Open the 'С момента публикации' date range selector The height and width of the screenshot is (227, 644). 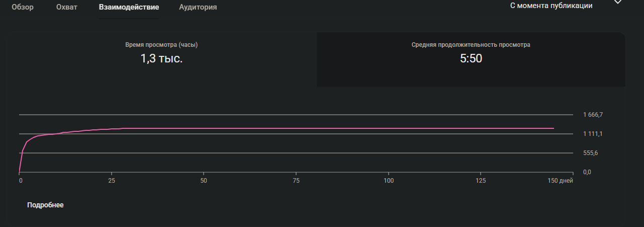point(551,6)
